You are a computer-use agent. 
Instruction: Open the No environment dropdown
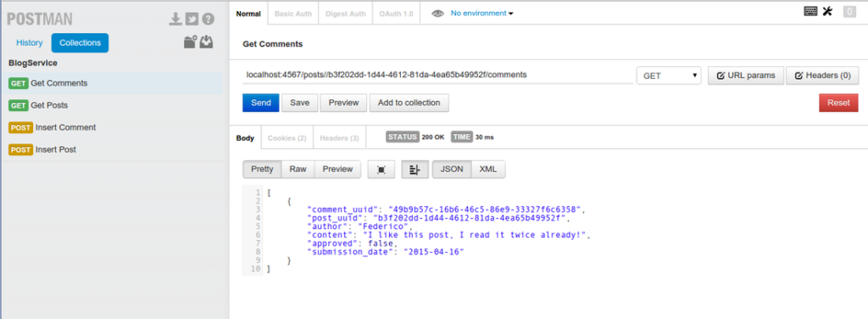click(x=481, y=14)
